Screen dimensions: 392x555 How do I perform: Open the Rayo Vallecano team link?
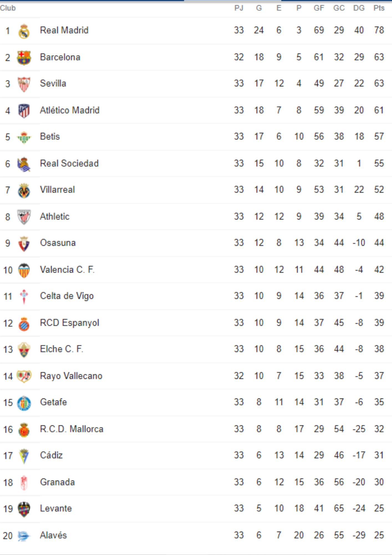click(x=71, y=376)
